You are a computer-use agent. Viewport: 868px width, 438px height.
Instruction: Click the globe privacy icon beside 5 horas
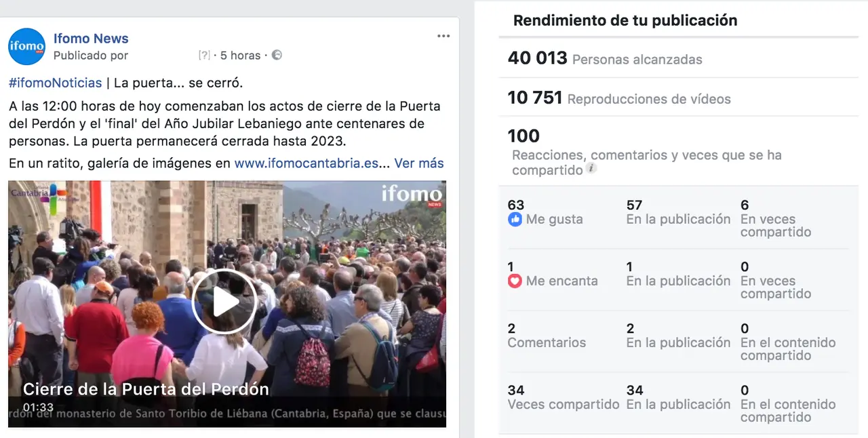(277, 56)
